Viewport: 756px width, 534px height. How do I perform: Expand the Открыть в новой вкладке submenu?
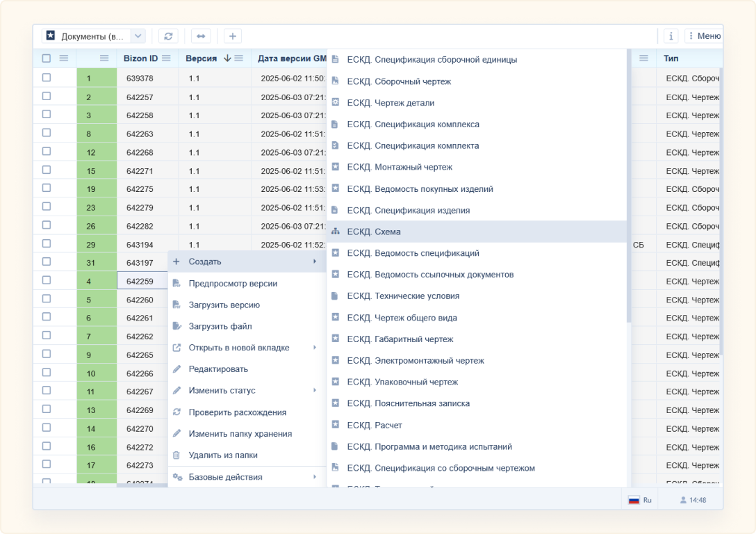coord(315,348)
